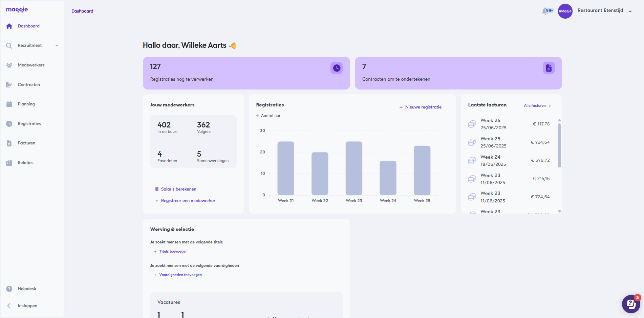Open Registraties in the sidebar

tap(29, 124)
